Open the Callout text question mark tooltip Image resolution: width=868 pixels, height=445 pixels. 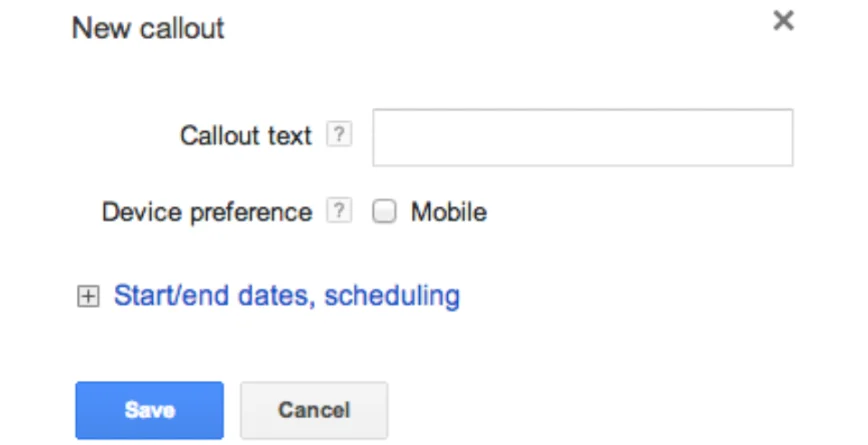[x=340, y=136]
